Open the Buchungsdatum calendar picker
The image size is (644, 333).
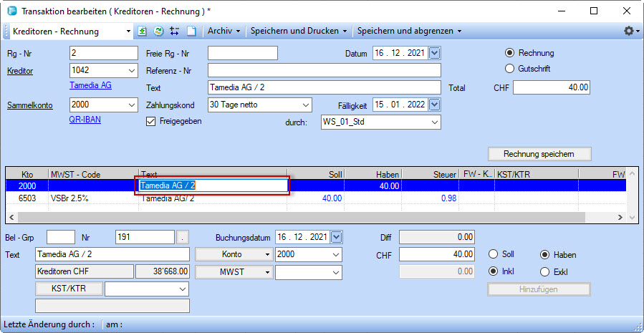[337, 237]
